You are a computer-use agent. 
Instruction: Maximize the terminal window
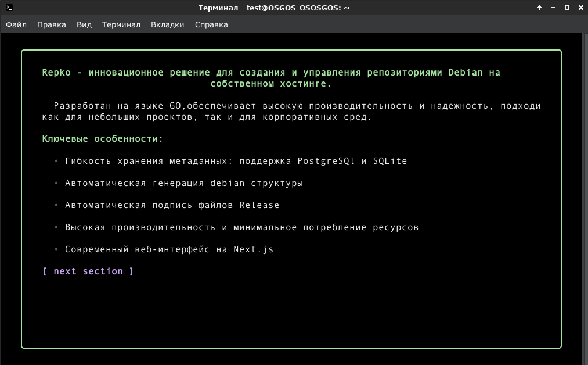click(x=567, y=8)
